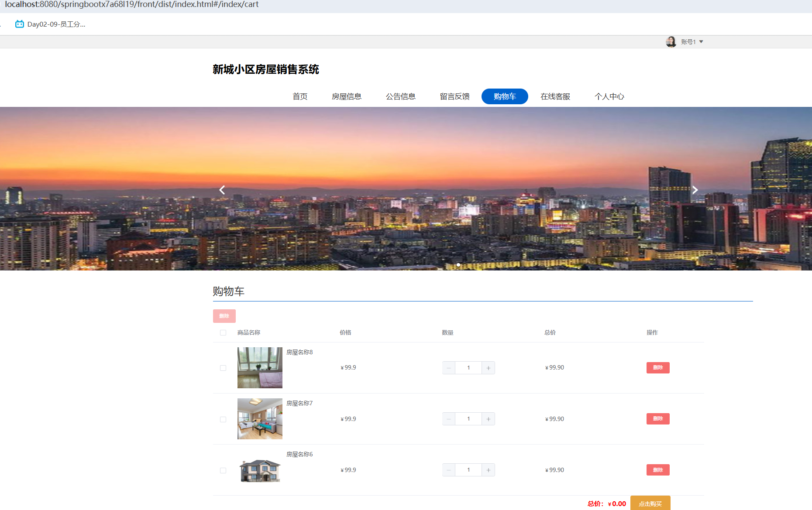812x510 pixels.
Task: Open the 房屋信息 menu item
Action: pyautogui.click(x=347, y=96)
